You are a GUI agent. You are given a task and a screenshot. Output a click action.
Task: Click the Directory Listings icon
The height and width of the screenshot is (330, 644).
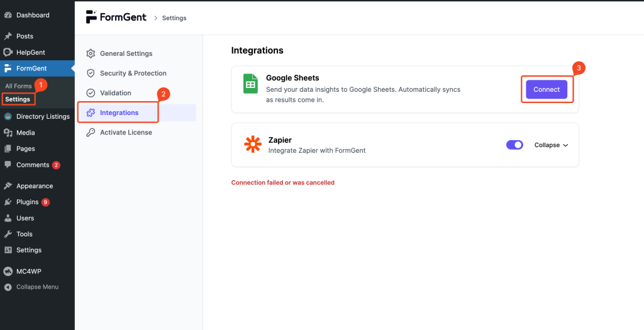[x=8, y=116]
